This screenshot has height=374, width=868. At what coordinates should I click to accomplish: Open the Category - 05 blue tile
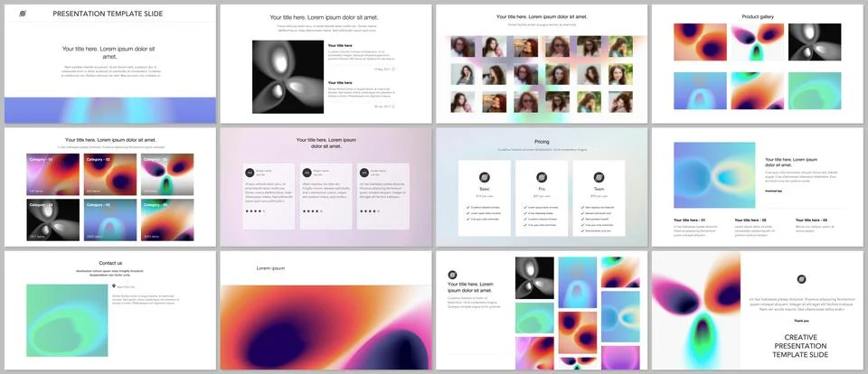click(110, 220)
